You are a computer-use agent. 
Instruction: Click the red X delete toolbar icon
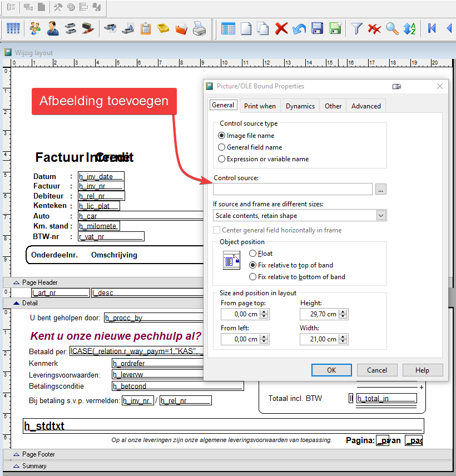point(281,28)
